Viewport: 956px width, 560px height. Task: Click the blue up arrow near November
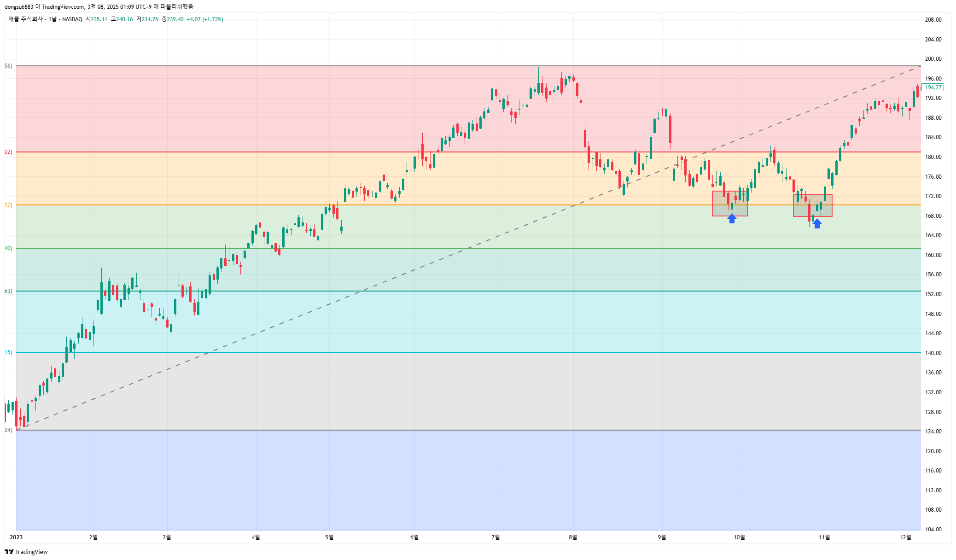tap(817, 224)
